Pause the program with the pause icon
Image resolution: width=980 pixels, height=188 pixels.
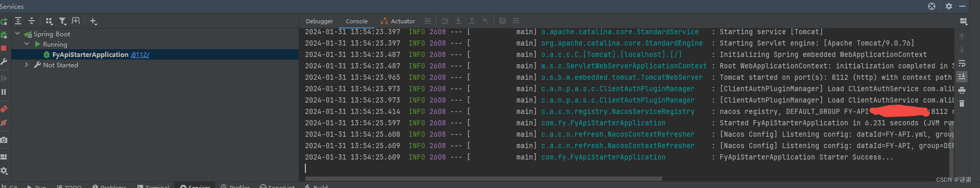coord(4,92)
